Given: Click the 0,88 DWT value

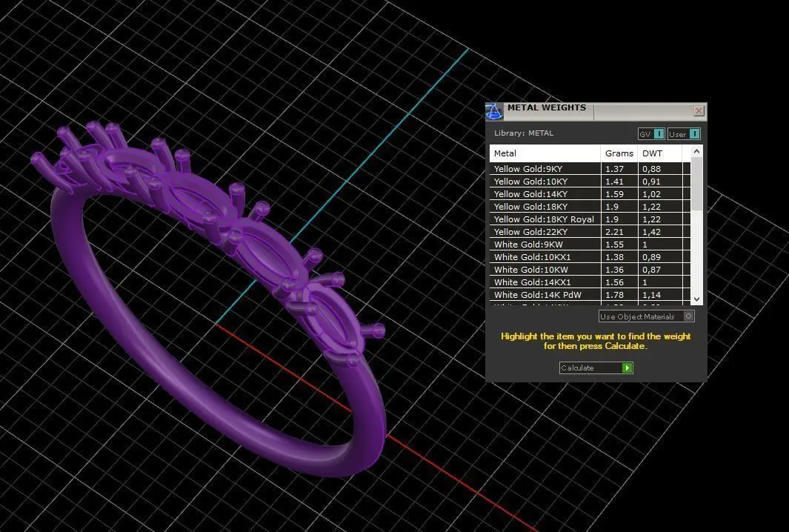Looking at the screenshot, I should [x=652, y=169].
